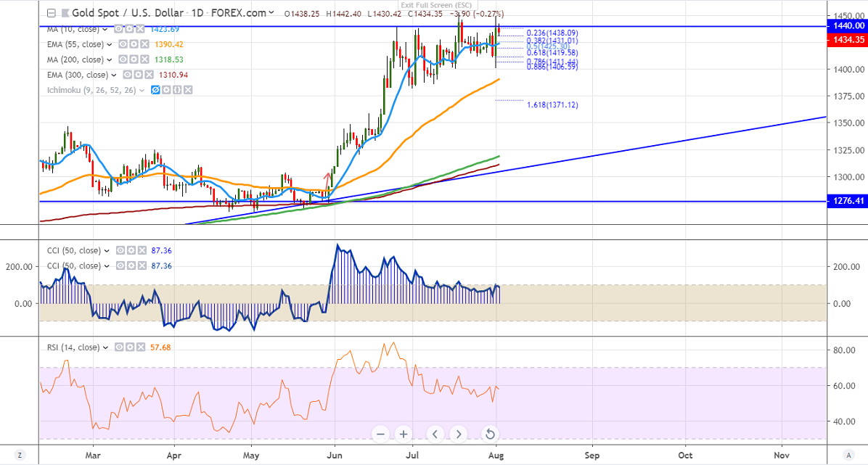Select the 1.618(1371.12) Fibonacci level label
The width and height of the screenshot is (868, 465).
[x=552, y=104]
